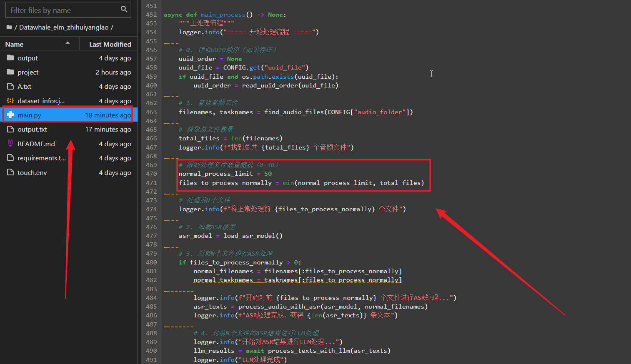The width and height of the screenshot is (631, 364).
Task: Click the JSON braces icon for dataset_infos
Action: (x=10, y=100)
